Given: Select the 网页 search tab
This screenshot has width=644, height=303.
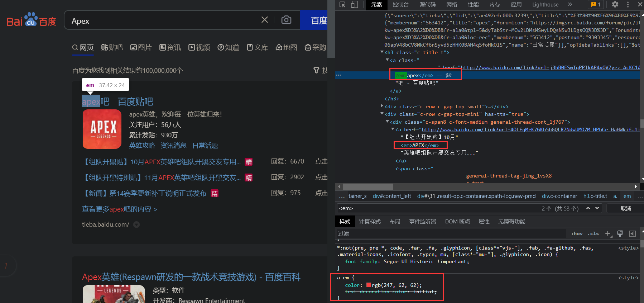Looking at the screenshot, I should [83, 47].
